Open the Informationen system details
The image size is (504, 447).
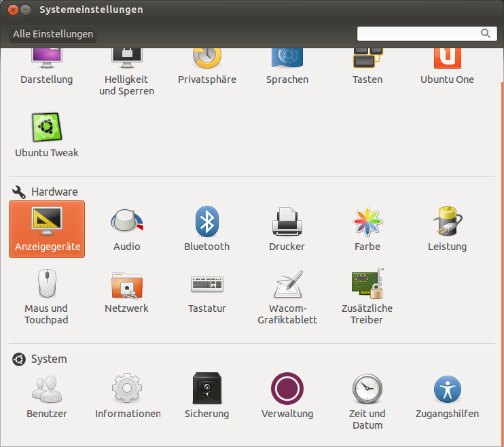(x=128, y=395)
